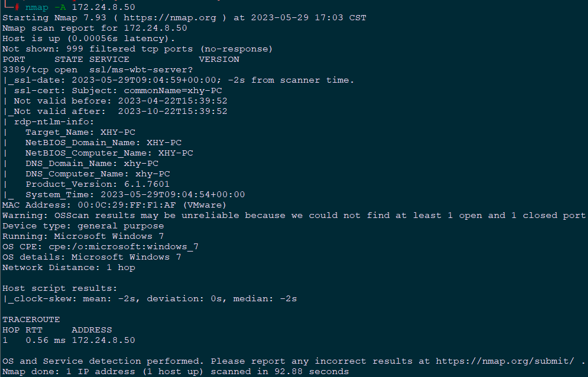Screen dimensions: 588x377
Task: Click the Product_Version 6.1.7601 value
Action: pyautogui.click(x=146, y=184)
